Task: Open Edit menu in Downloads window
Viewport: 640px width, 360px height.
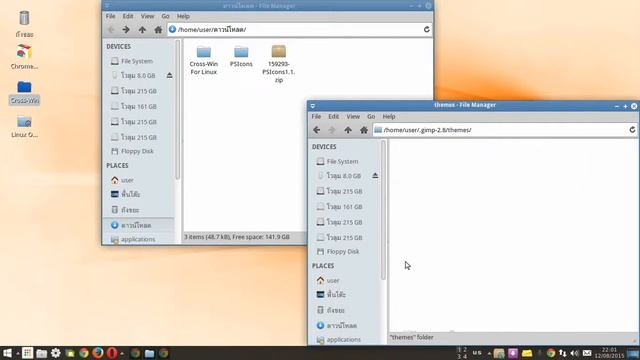Action: (x=128, y=16)
